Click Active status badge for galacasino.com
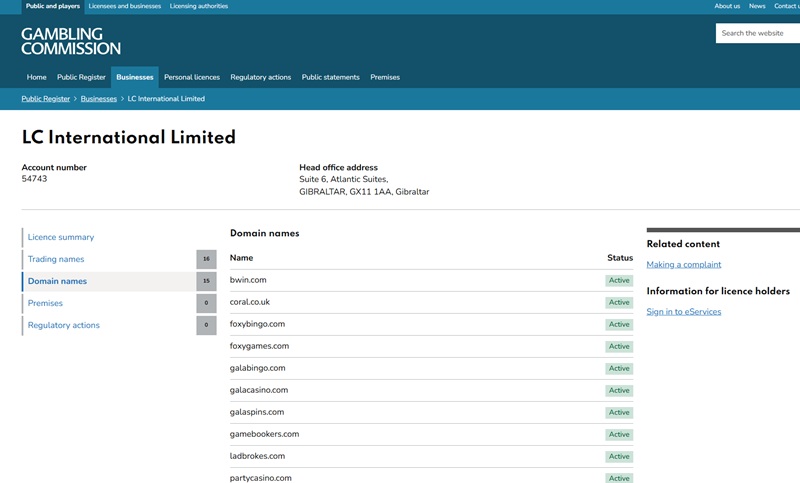The height and width of the screenshot is (483, 800). pyautogui.click(x=619, y=391)
